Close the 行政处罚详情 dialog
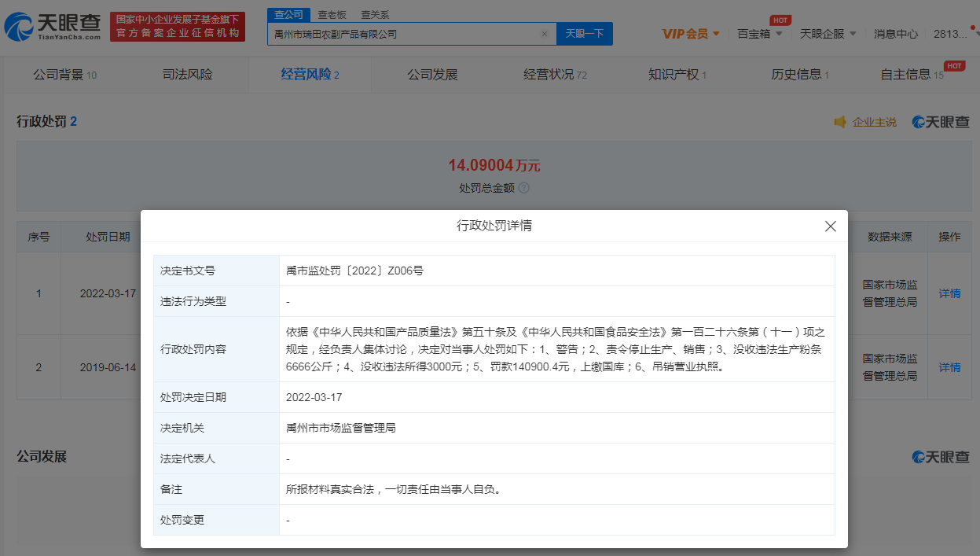The height and width of the screenshot is (556, 980). 830,226
